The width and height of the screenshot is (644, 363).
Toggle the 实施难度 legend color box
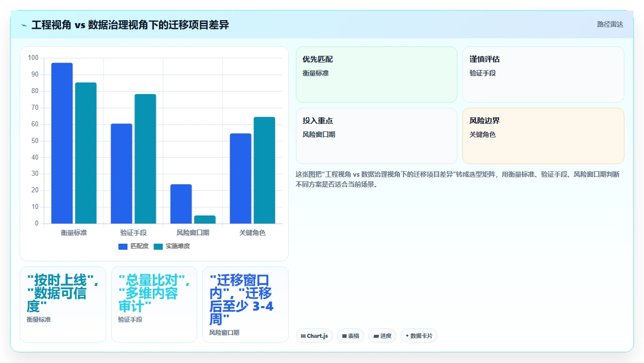coord(158,246)
